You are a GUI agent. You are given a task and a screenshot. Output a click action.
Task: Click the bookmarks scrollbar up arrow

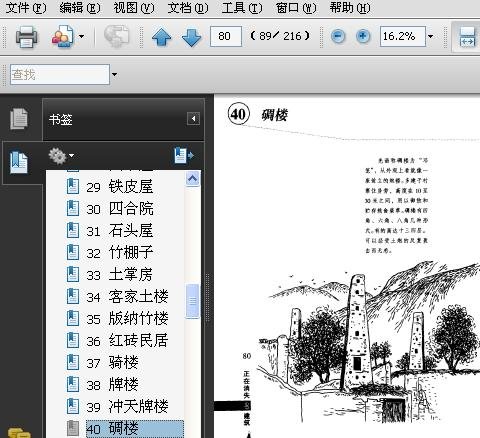tap(192, 179)
